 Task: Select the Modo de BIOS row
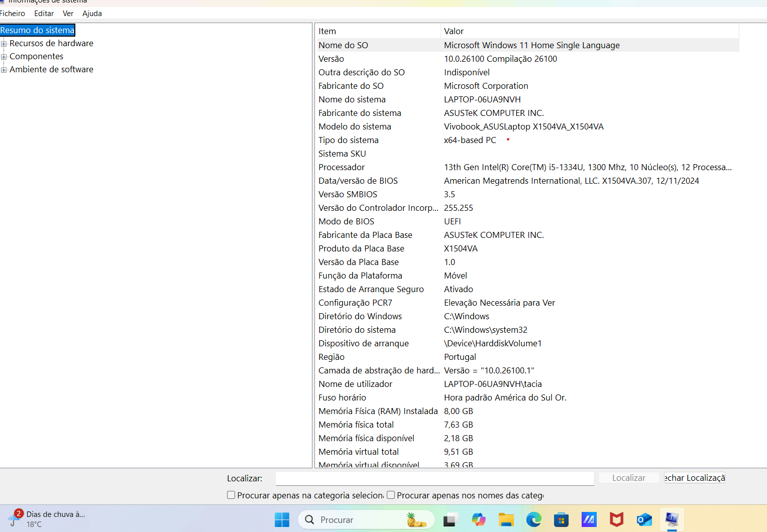click(527, 221)
